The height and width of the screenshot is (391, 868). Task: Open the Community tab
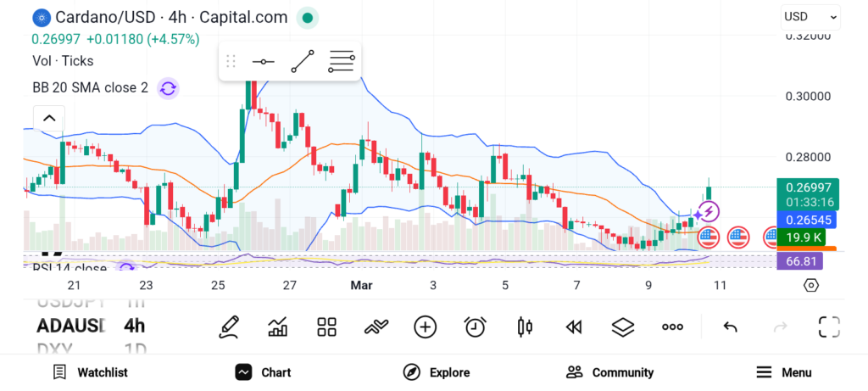coord(610,372)
